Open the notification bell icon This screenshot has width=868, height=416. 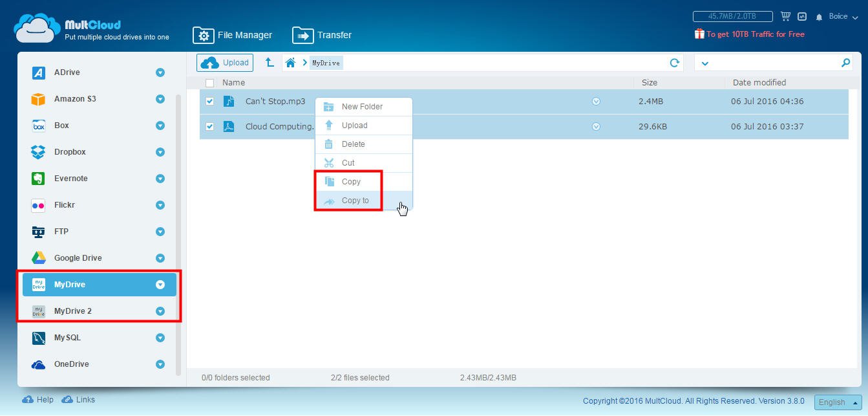tap(820, 17)
